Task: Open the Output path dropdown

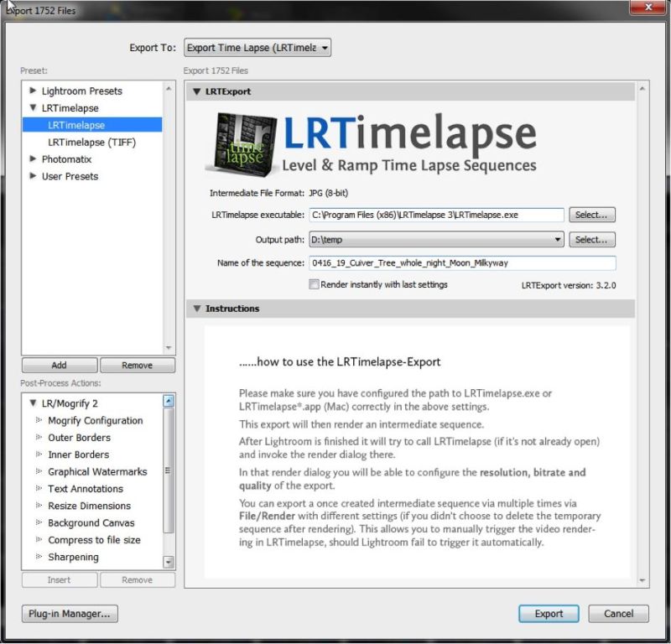Action: pyautogui.click(x=558, y=240)
